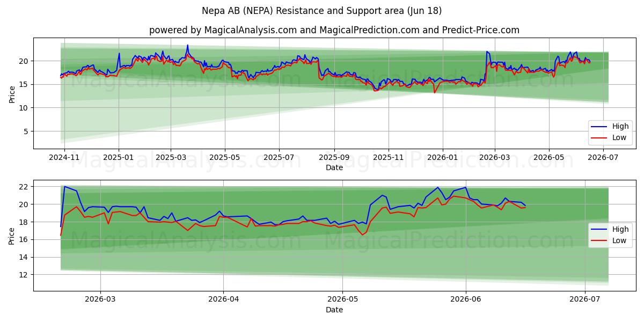The width and height of the screenshot is (644, 322).
Task: Click the lower chart x-axis label '2026-06'
Action: 465,300
